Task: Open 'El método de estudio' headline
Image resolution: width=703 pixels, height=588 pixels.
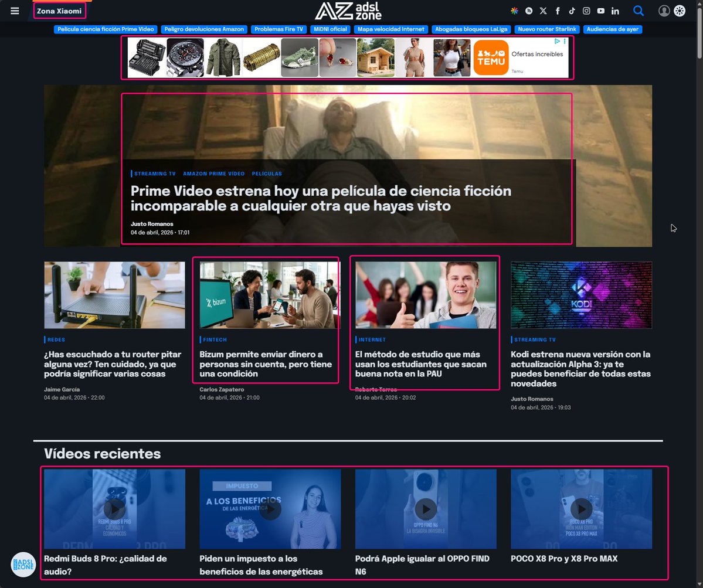Action: point(420,364)
